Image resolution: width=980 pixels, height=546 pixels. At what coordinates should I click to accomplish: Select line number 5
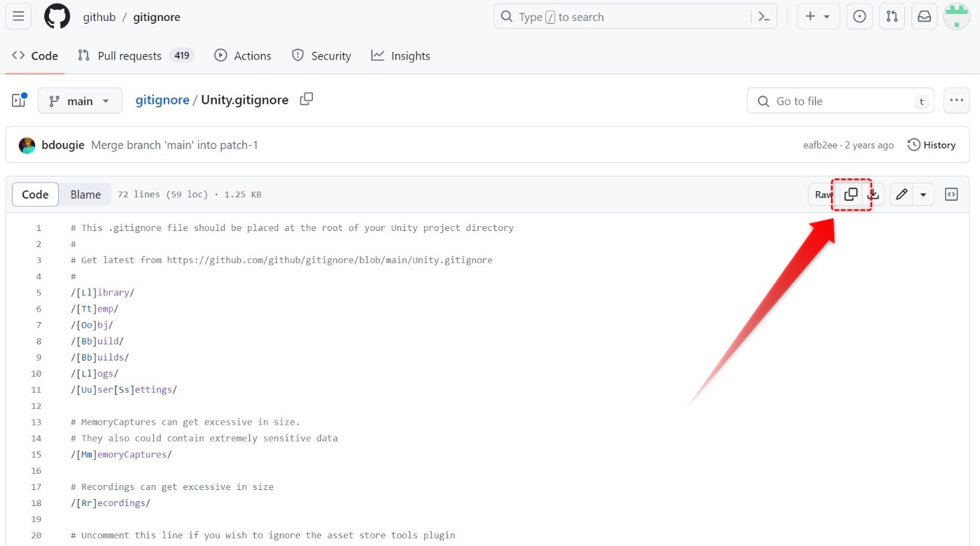click(x=38, y=293)
